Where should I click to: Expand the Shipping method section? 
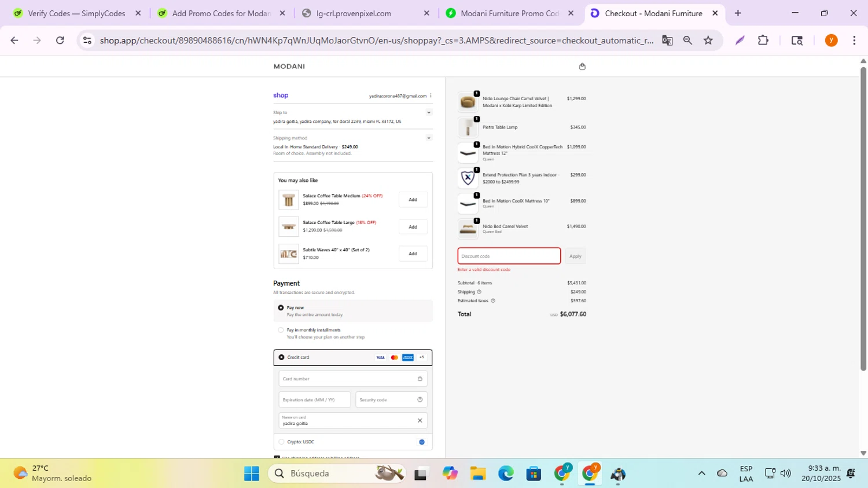[429, 138]
